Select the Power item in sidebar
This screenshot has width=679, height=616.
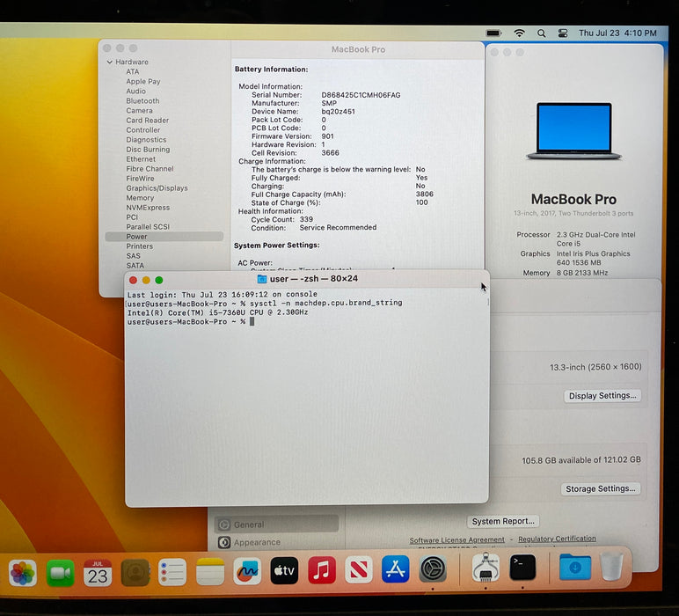[x=164, y=237]
